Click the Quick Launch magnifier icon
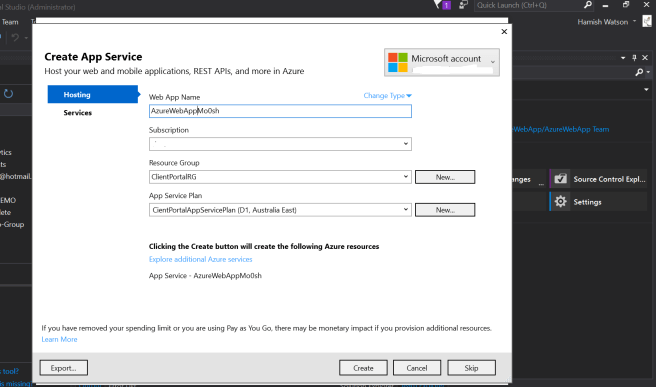This screenshot has width=656, height=387. (x=588, y=5)
